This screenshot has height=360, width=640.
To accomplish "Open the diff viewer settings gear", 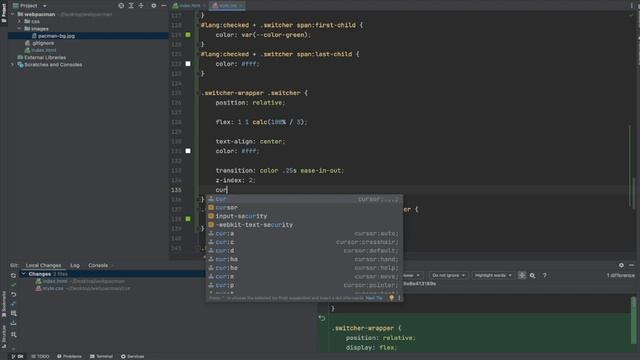I will pos(621,265).
